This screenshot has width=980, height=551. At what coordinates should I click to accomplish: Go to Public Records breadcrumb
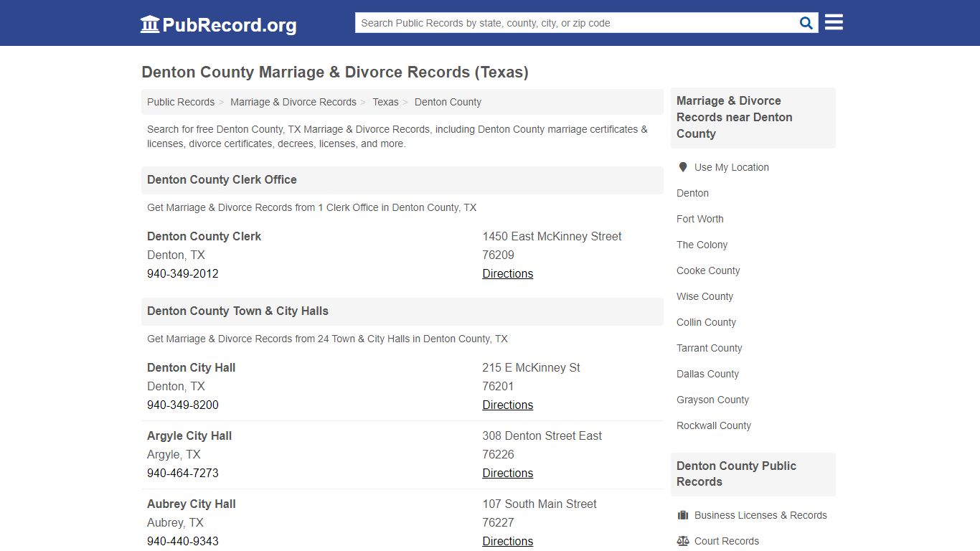pos(181,102)
